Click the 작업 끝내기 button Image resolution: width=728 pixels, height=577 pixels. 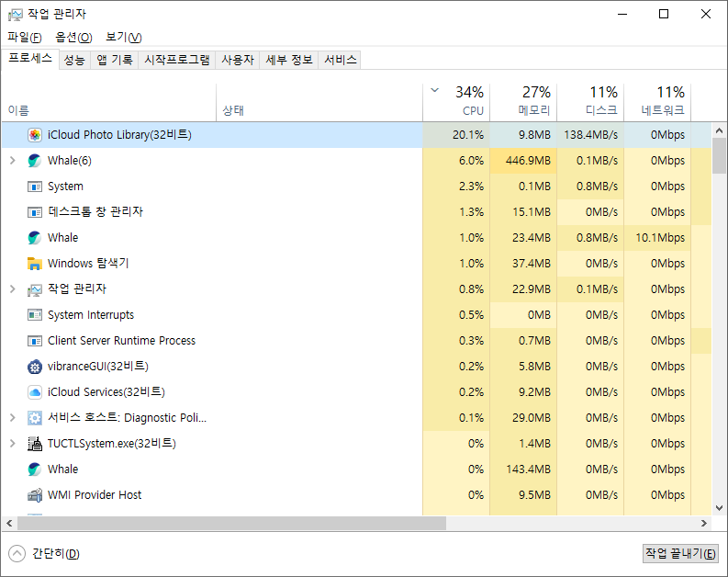click(680, 553)
